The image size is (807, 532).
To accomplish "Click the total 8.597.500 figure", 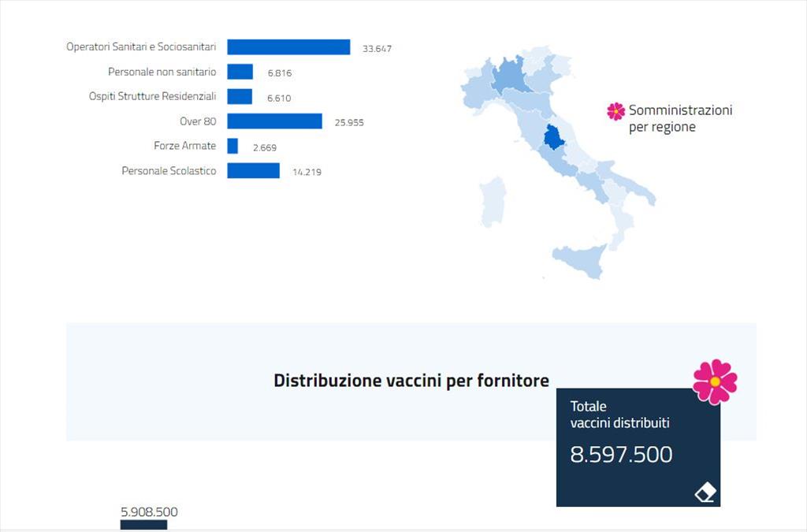I will 621,455.
